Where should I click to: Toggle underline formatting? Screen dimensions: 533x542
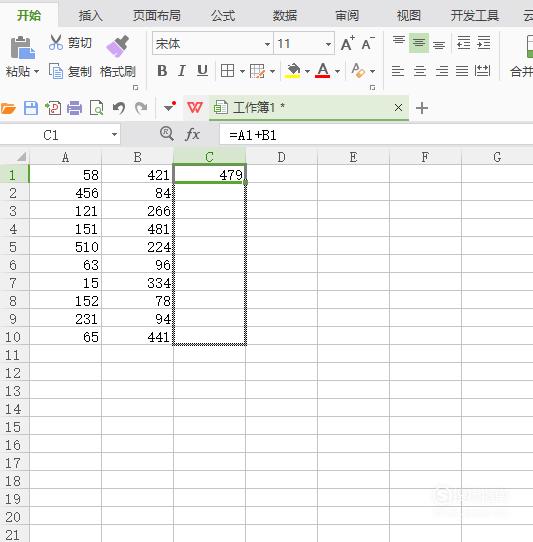(x=202, y=71)
